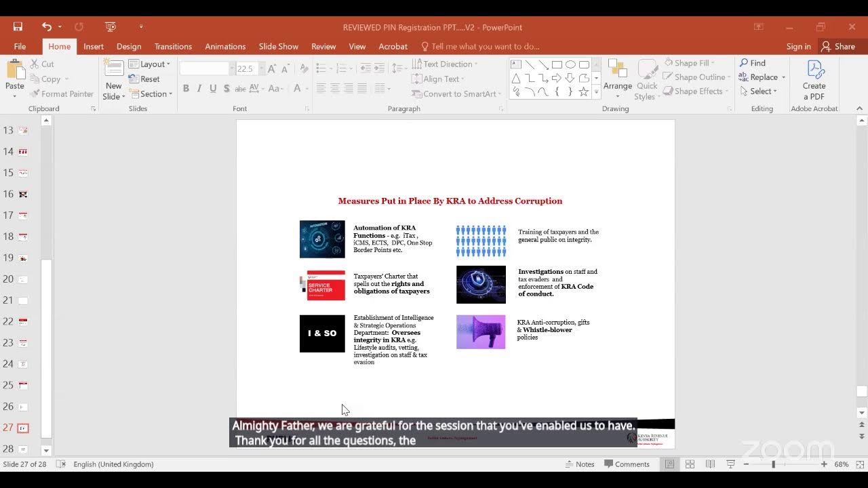Toggle strikethrough formatting

click(x=240, y=88)
